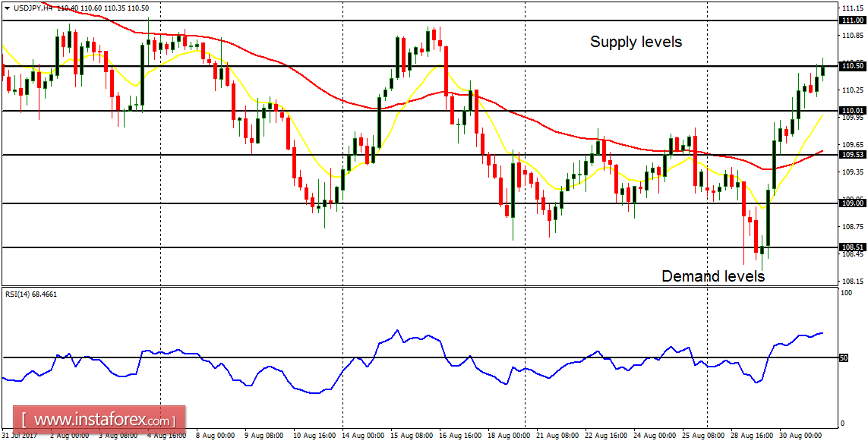
Task: Select the 111.00 supply level price tag
Action: click(x=851, y=20)
